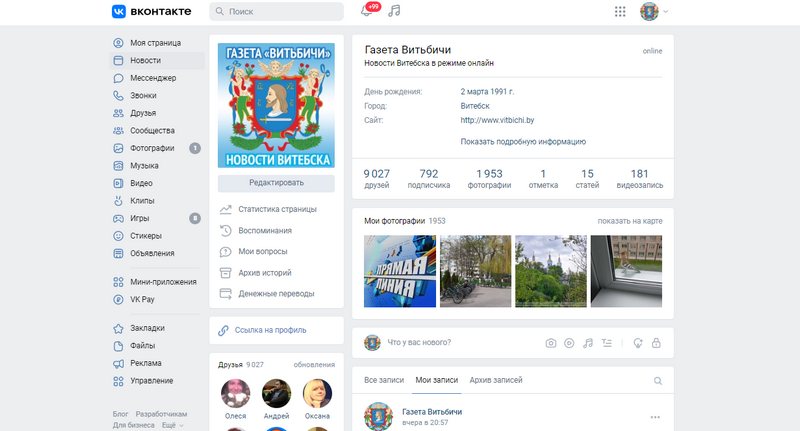Open post options three-dots menu
The image size is (800, 431).
tap(655, 417)
